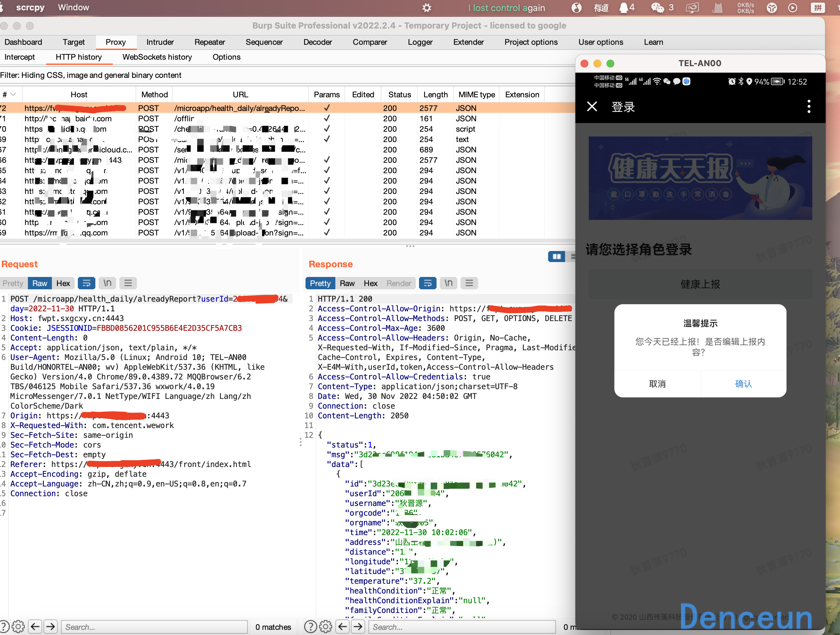The height and width of the screenshot is (635, 840).
Task: Open the Repeater tab
Action: tap(210, 42)
